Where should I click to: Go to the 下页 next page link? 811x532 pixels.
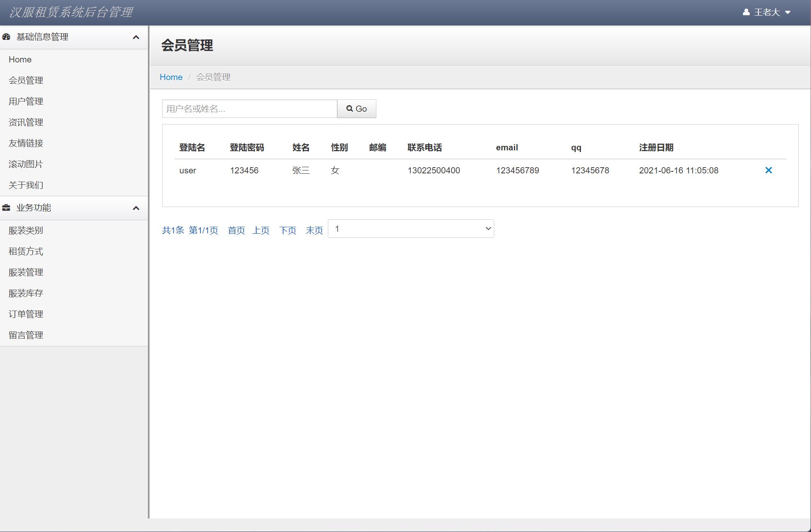(x=288, y=230)
